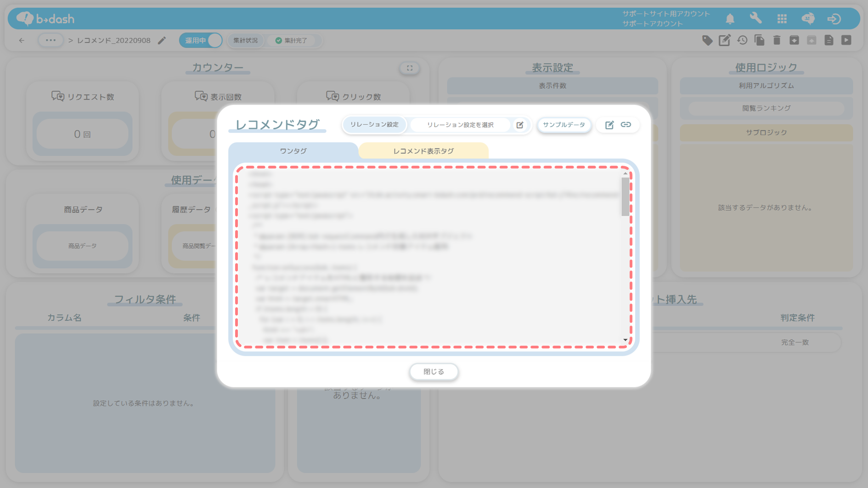Screen dimensions: 868x488
Task: Click the 商品データ pill in 使用データ
Action: 82,246
